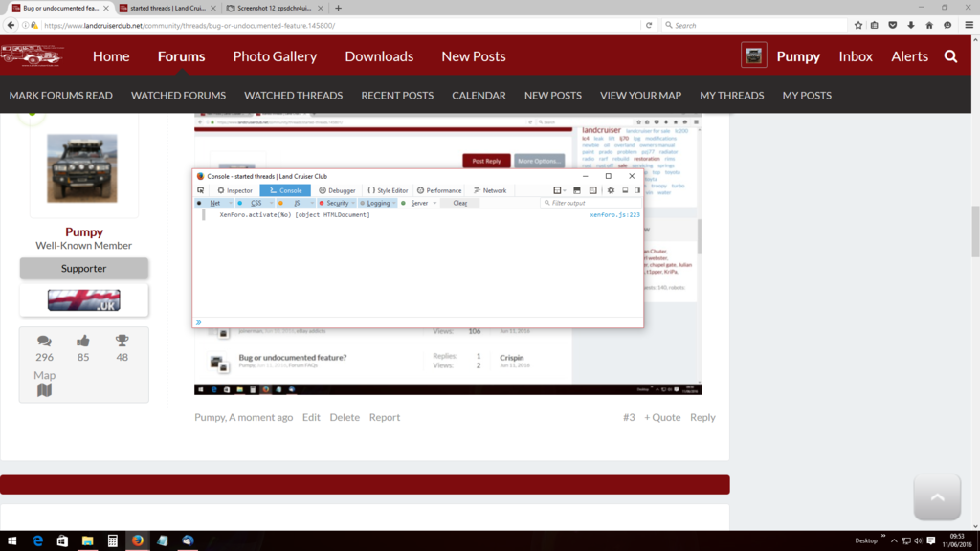
Task: Open the Firefox downloads arrow
Action: pyautogui.click(x=911, y=25)
